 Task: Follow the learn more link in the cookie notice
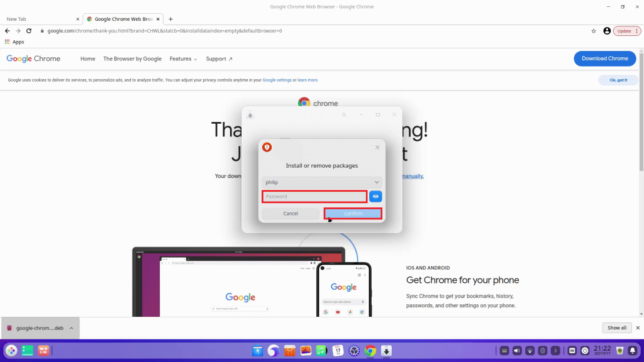tap(307, 80)
